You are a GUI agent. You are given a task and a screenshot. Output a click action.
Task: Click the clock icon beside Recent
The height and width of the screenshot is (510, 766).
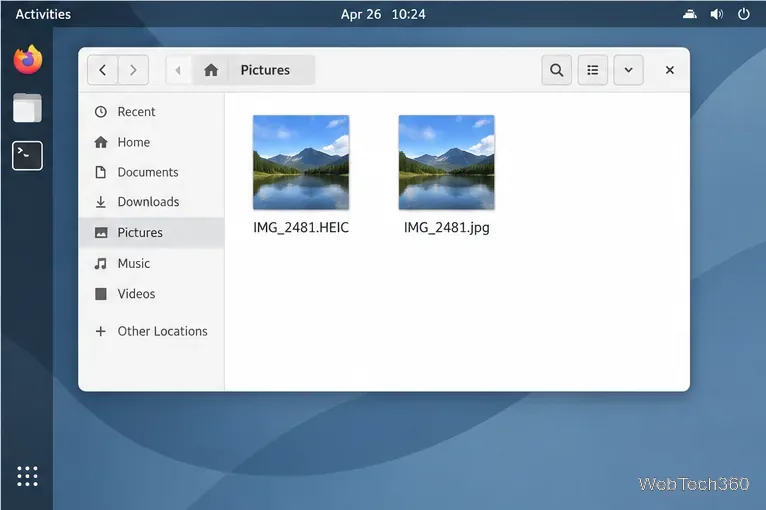click(101, 112)
